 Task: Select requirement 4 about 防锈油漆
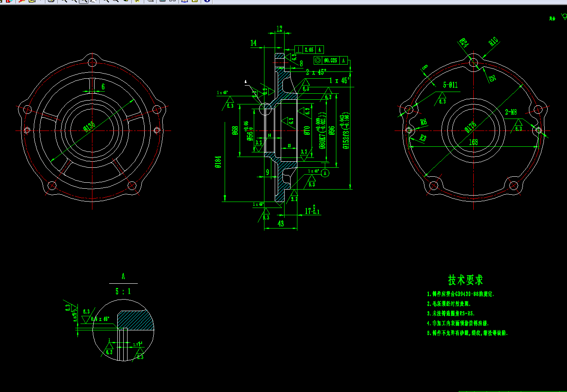click(x=458, y=324)
